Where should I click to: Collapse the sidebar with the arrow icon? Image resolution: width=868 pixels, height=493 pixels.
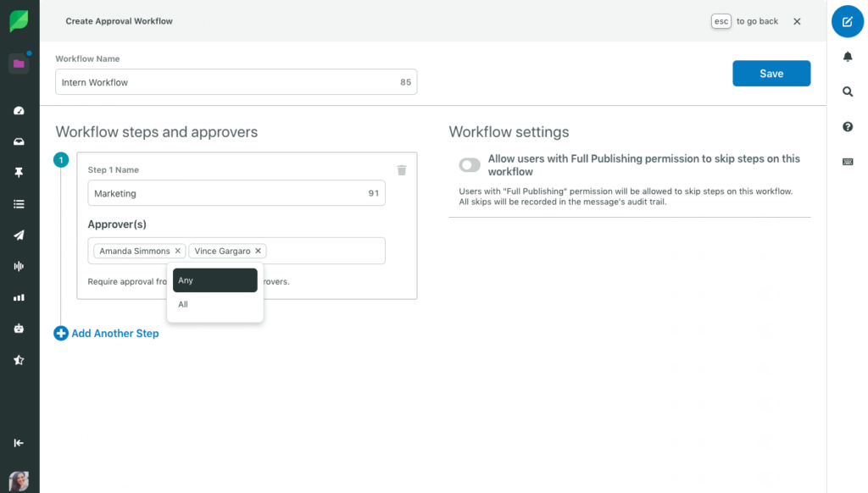pos(18,442)
